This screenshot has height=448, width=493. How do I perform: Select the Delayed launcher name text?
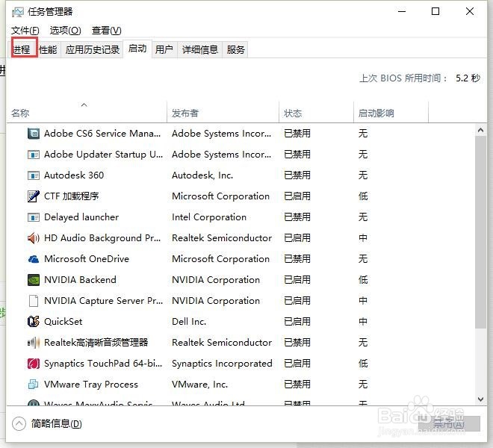(x=81, y=217)
